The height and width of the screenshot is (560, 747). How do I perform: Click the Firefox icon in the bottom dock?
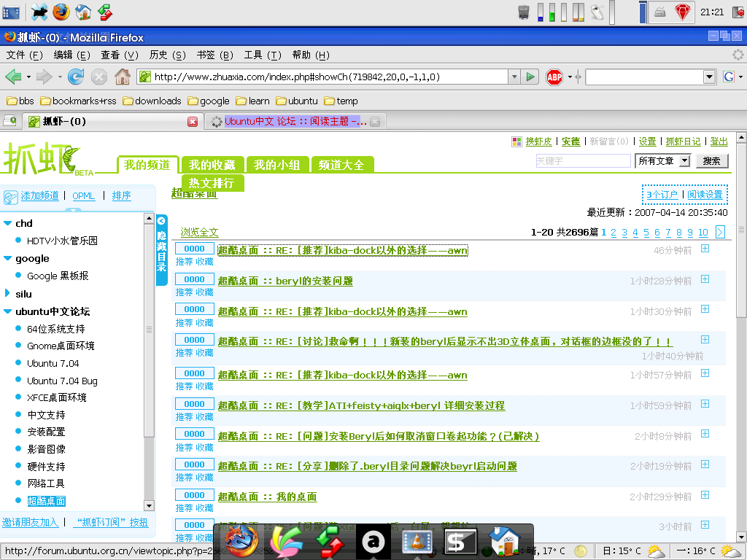coord(242,542)
